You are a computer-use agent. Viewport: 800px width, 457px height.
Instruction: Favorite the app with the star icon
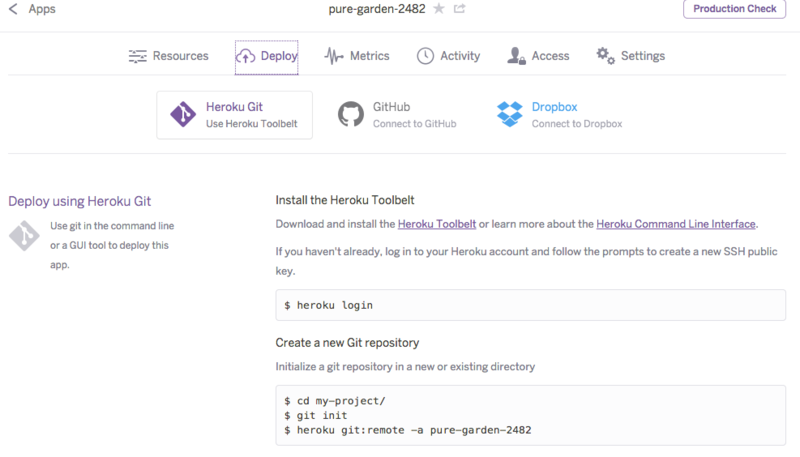[439, 9]
